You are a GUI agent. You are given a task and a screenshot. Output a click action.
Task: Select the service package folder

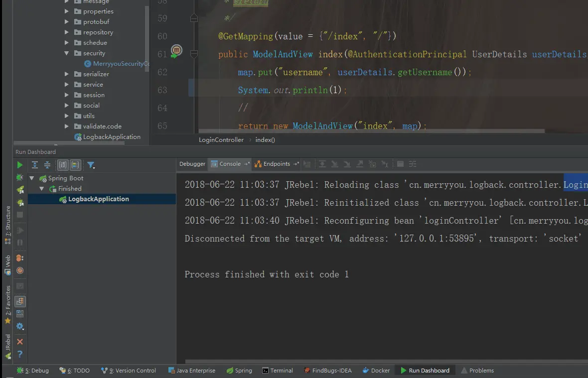pyautogui.click(x=89, y=85)
